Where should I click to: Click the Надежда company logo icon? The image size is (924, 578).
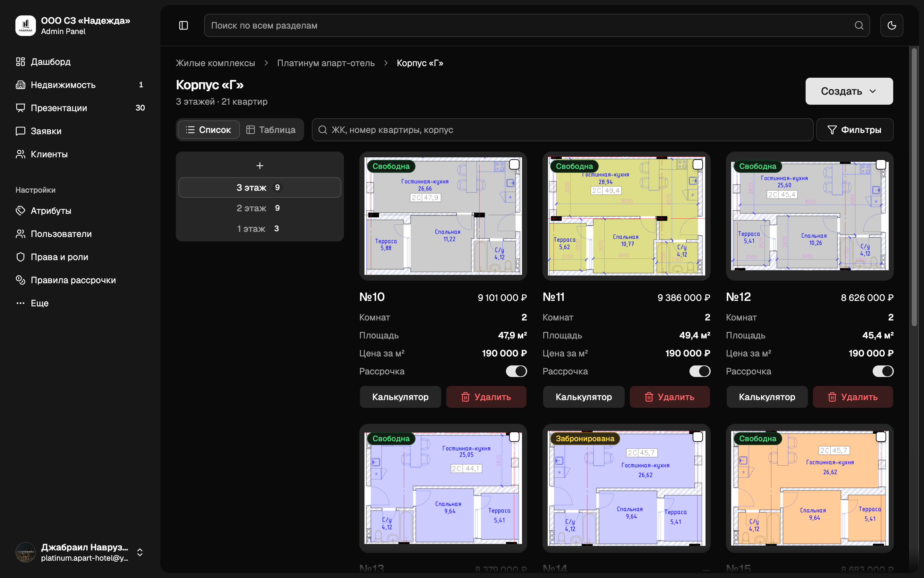[26, 26]
